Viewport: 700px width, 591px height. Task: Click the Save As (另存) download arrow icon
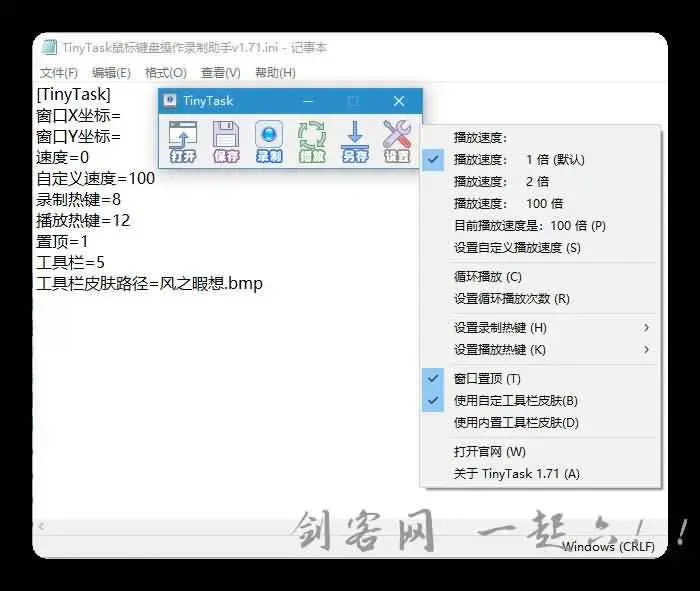pyautogui.click(x=354, y=142)
